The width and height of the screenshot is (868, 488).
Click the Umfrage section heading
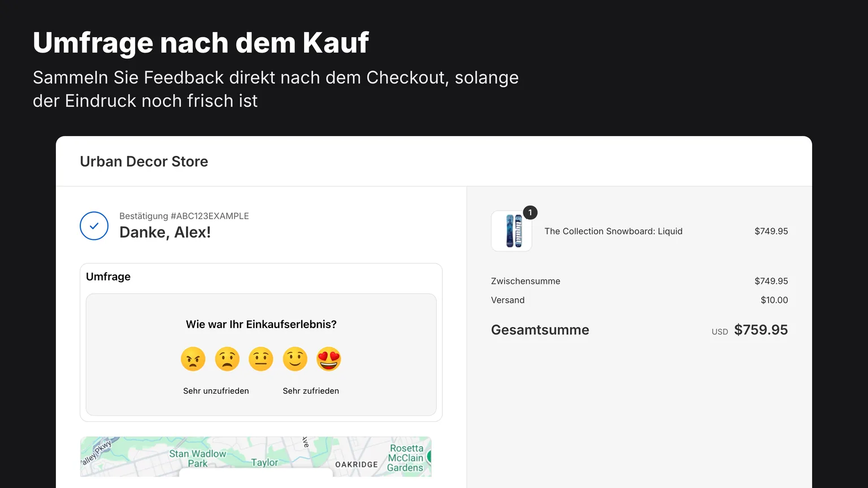coord(108,277)
